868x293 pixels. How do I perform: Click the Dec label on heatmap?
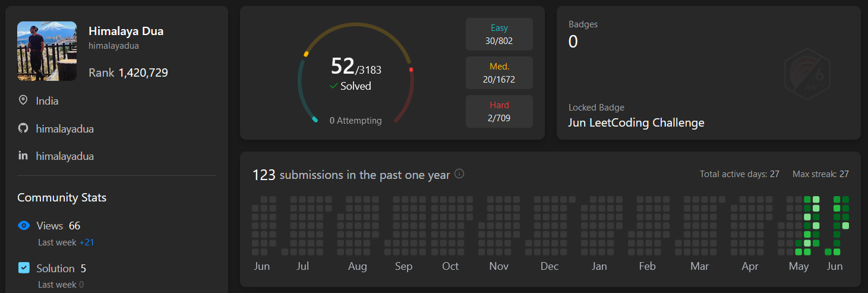click(550, 266)
